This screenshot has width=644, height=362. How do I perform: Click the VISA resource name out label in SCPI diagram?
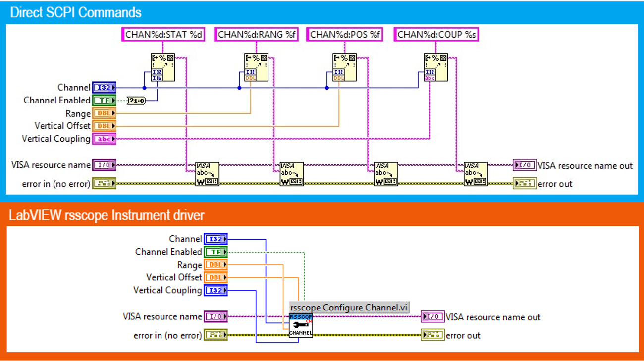586,166
